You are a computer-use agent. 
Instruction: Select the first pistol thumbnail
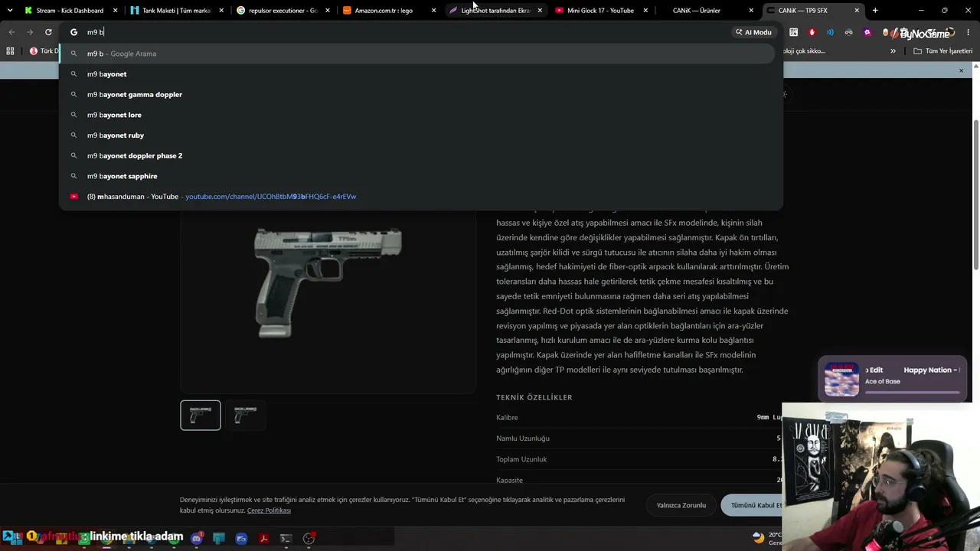coord(201,415)
